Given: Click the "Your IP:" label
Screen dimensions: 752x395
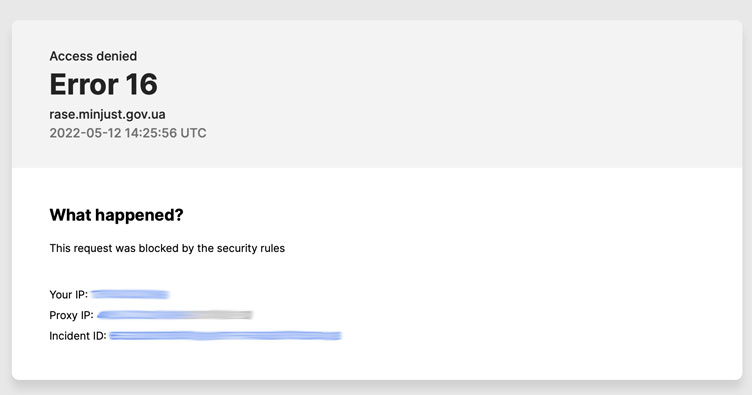Looking at the screenshot, I should click(69, 294).
